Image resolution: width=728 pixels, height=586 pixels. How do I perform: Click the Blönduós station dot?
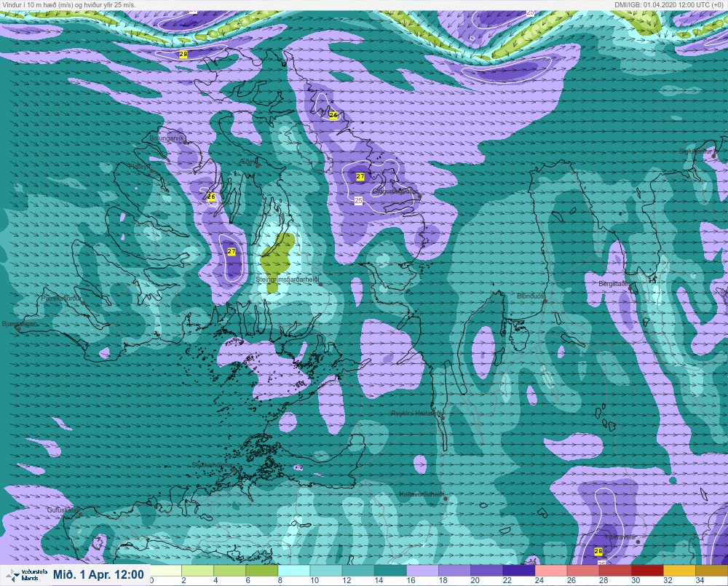tap(545, 301)
